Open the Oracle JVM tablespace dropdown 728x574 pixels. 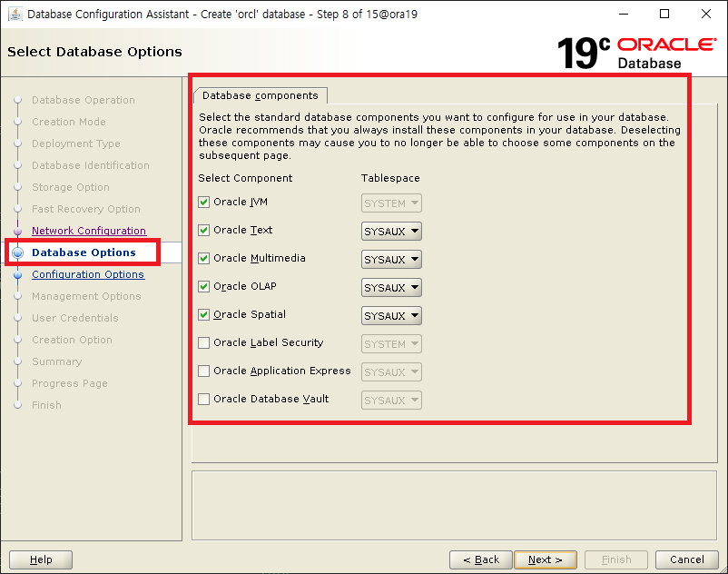click(x=391, y=203)
